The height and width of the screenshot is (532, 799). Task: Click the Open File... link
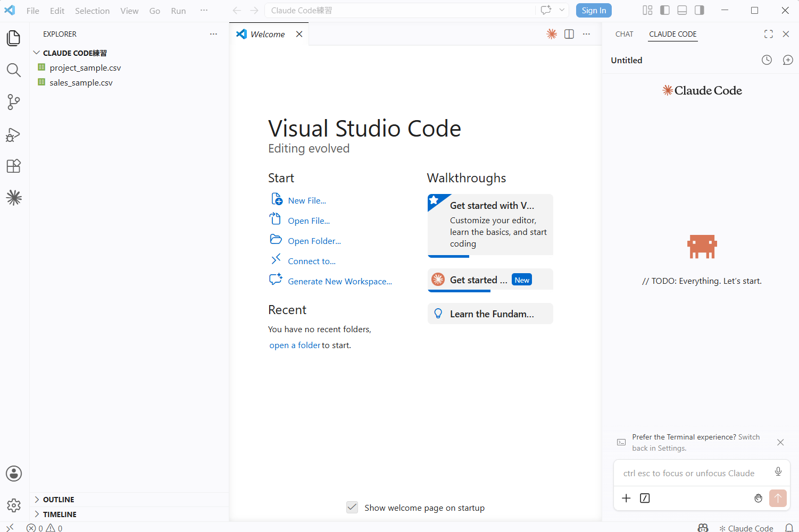309,221
